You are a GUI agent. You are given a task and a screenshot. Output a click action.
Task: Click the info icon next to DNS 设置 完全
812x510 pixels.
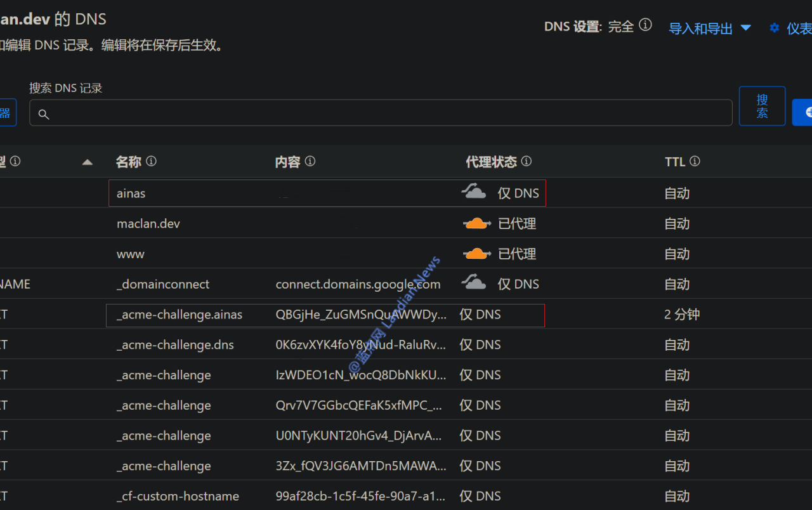(645, 25)
